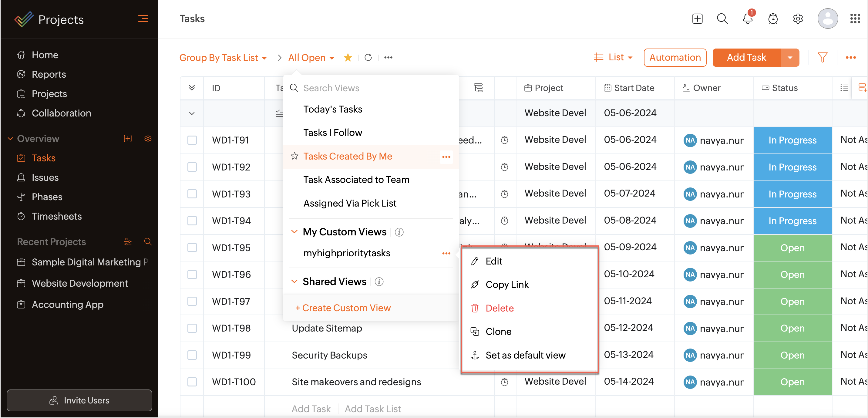Click the favorite star next to All Open
868x418 pixels.
(x=348, y=58)
